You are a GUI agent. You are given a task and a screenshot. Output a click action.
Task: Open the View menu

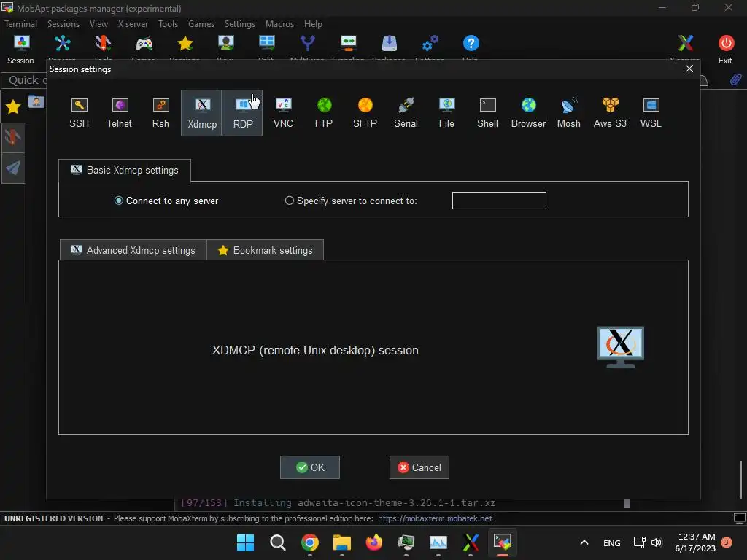coord(98,24)
